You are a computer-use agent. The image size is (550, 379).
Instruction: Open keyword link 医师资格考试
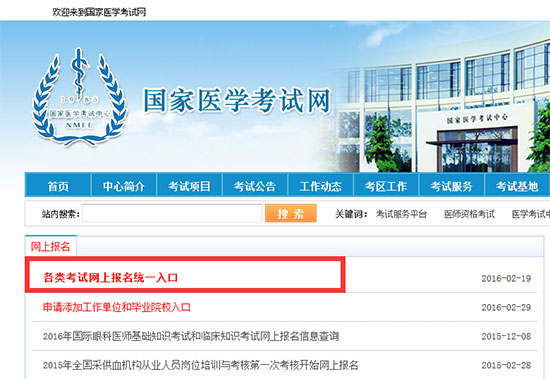[469, 214]
